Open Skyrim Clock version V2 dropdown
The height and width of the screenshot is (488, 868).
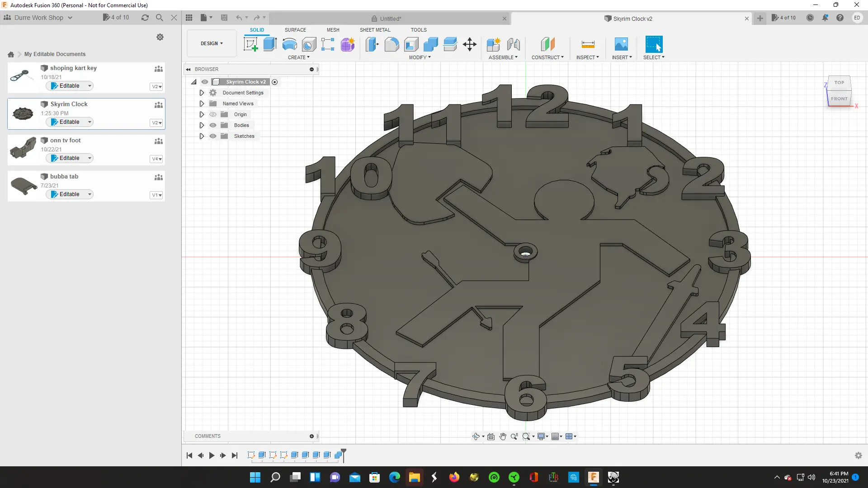pyautogui.click(x=156, y=123)
